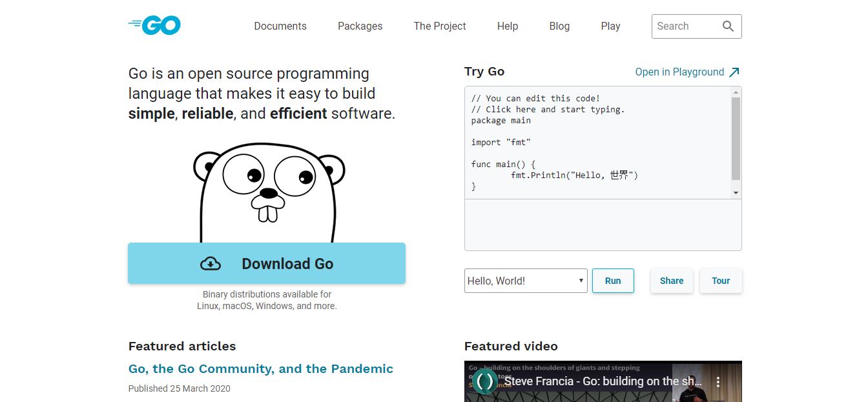
Task: Share the code snippet
Action: [672, 281]
